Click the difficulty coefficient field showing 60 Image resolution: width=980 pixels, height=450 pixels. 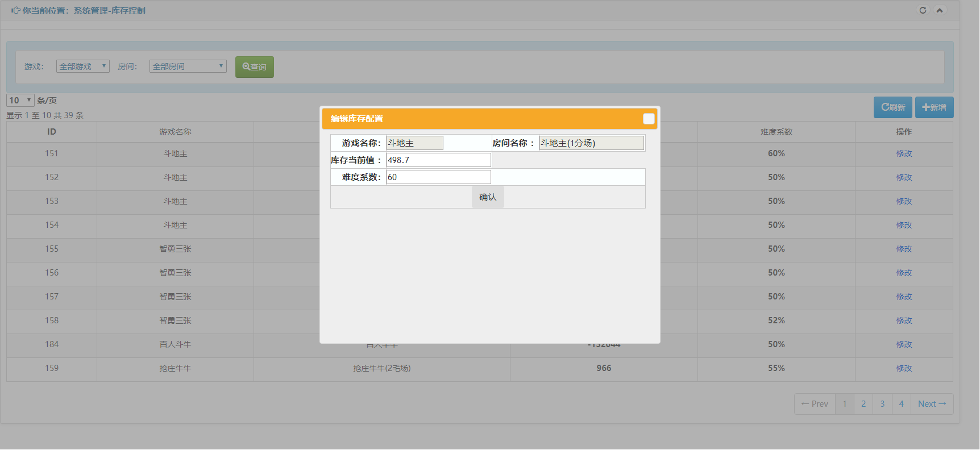[438, 177]
